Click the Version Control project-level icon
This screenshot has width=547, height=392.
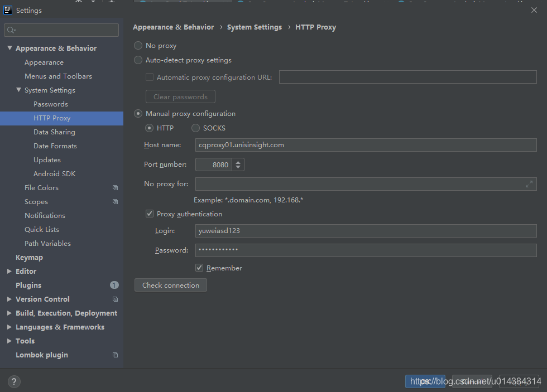pos(115,299)
